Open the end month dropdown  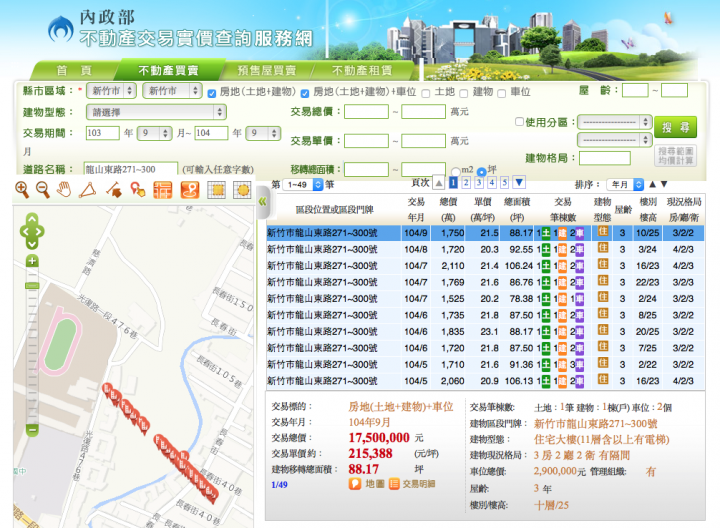point(263,133)
